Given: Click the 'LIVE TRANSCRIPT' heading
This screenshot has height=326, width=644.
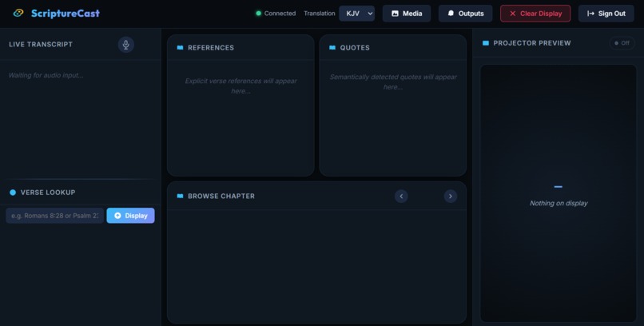Looking at the screenshot, I should point(41,44).
